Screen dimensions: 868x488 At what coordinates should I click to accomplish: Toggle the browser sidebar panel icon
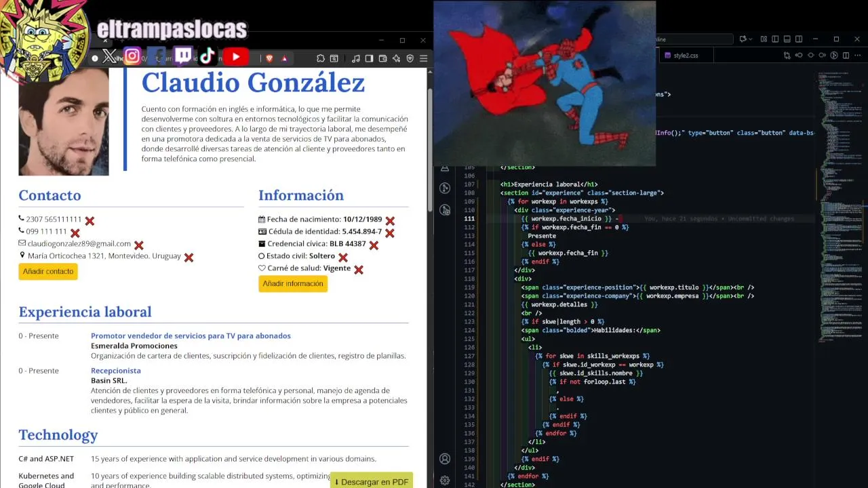370,59
